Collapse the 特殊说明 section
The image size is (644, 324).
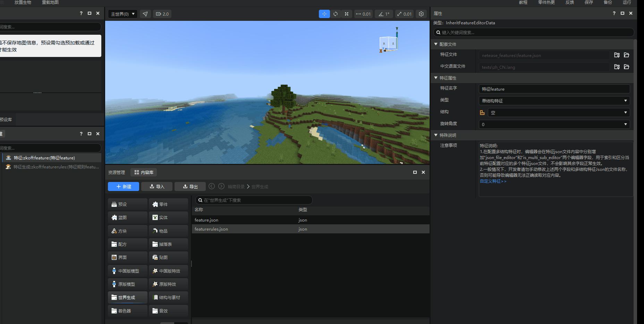coord(436,135)
